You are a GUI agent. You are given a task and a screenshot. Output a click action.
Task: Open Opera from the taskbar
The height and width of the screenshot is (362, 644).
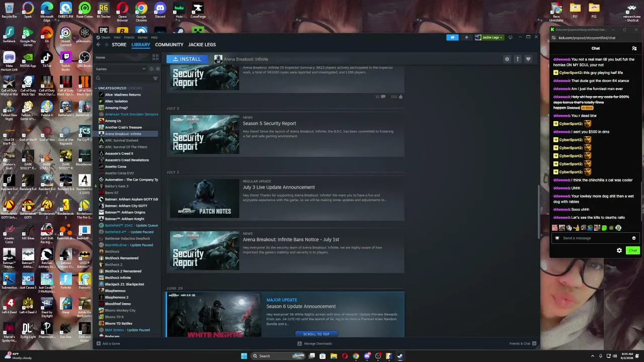[x=345, y=356]
